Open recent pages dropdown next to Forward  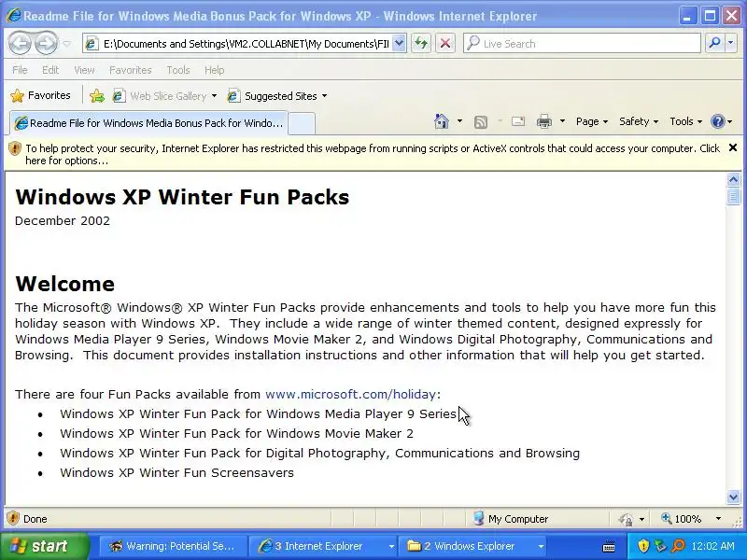pyautogui.click(x=66, y=44)
